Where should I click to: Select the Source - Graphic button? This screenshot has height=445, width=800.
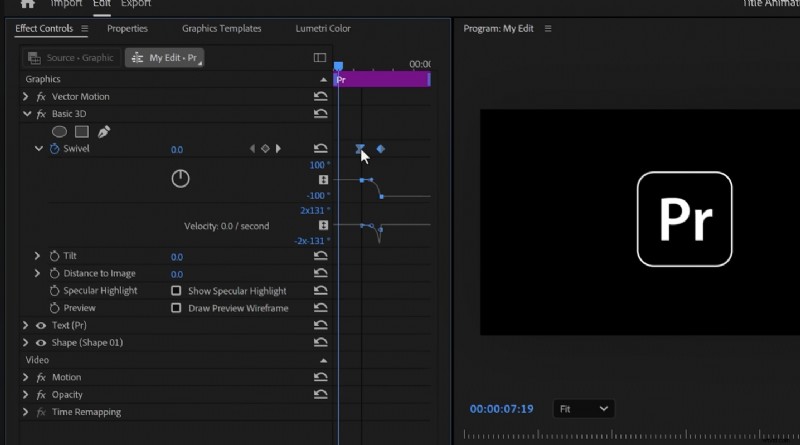[x=71, y=58]
